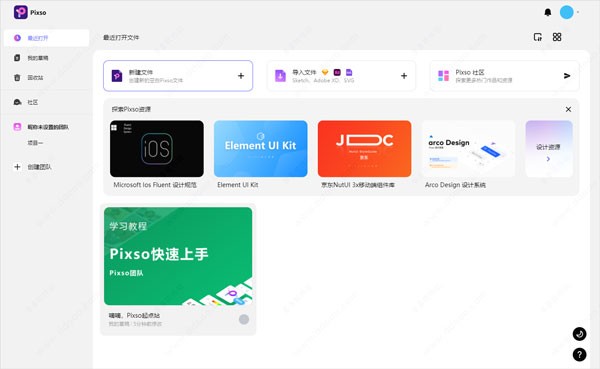This screenshot has height=369, width=600.
Task: Switch to grid view with the four-squares icon
Action: 557,37
